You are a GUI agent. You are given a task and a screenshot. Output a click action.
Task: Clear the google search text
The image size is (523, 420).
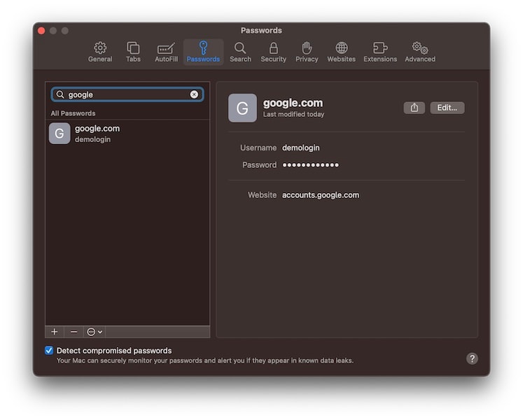(194, 94)
